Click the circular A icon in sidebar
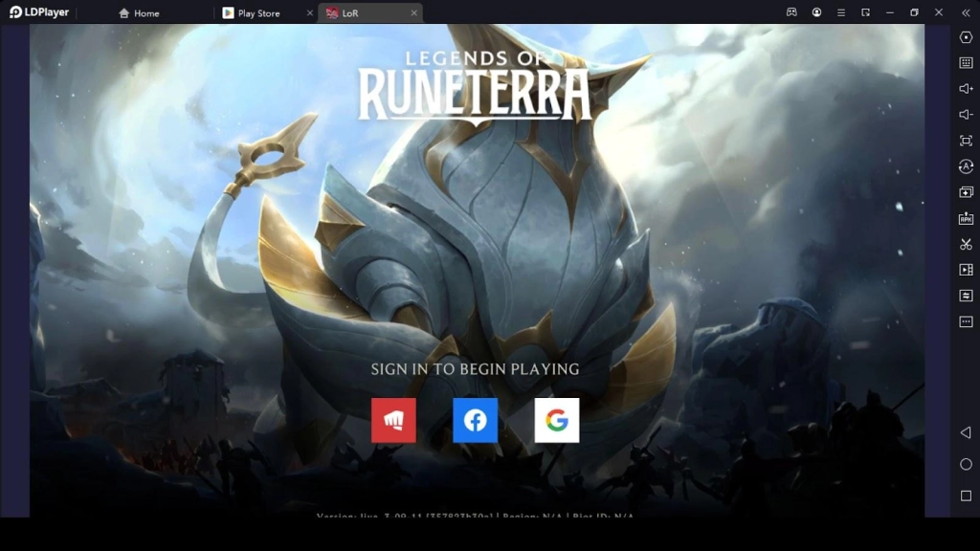 pyautogui.click(x=966, y=166)
